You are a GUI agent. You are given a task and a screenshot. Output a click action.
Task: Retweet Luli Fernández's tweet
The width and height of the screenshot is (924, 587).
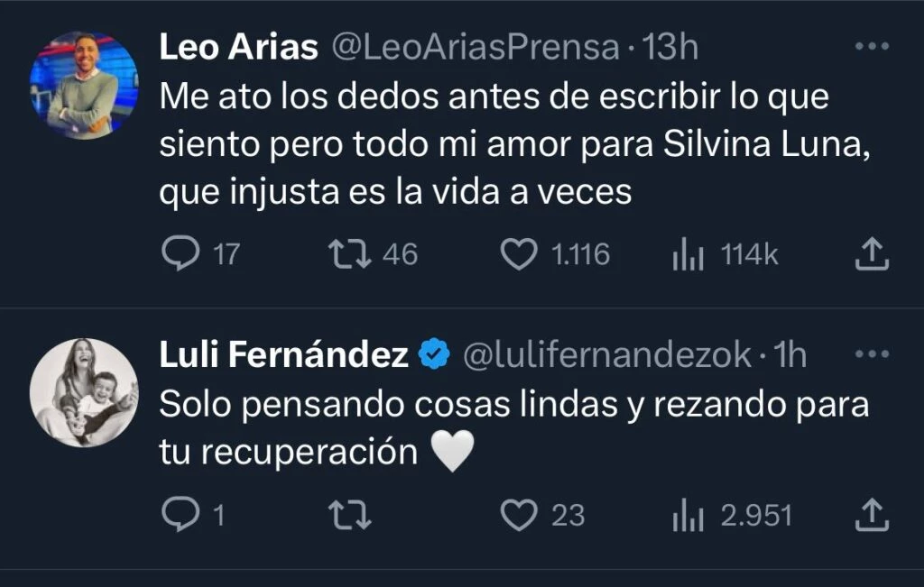(348, 515)
